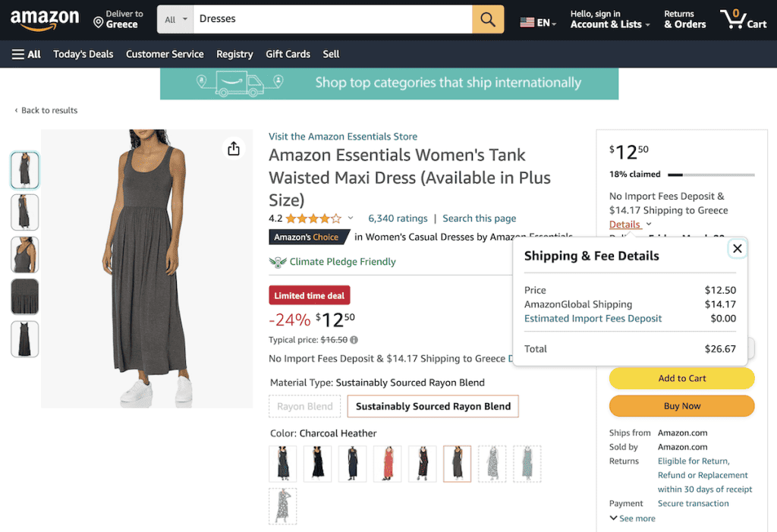Select the red dress color swatch
The width and height of the screenshot is (777, 532).
coord(387,464)
